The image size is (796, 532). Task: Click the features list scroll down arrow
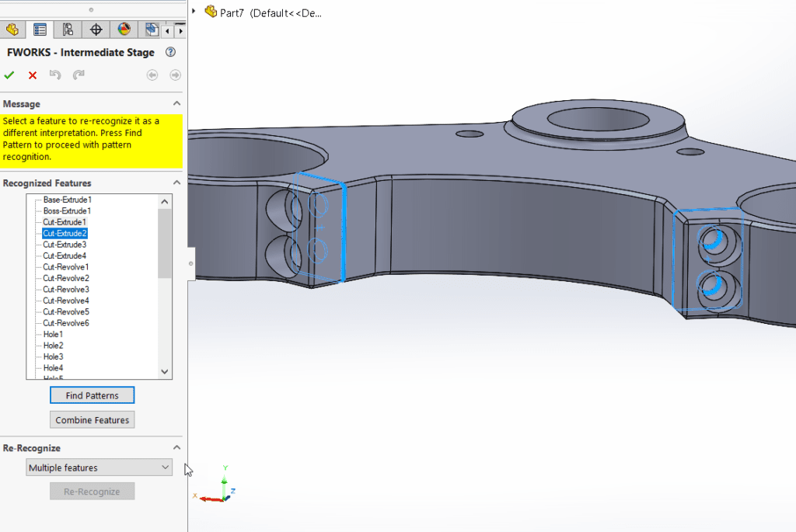164,372
